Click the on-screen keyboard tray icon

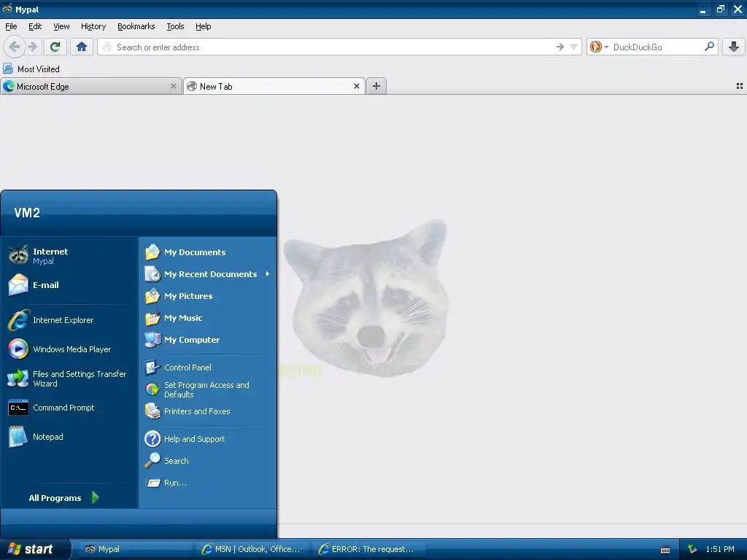click(x=665, y=550)
